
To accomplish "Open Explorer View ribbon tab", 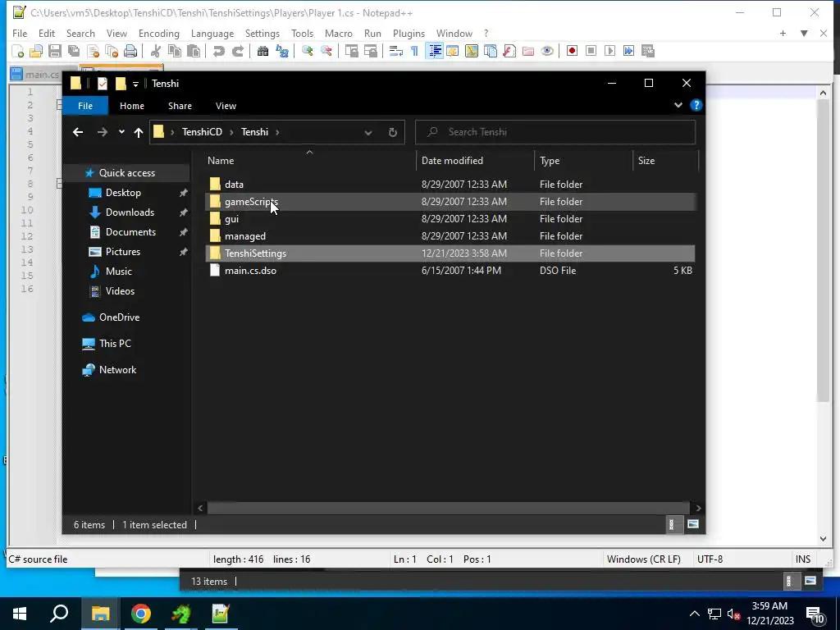I will point(226,106).
